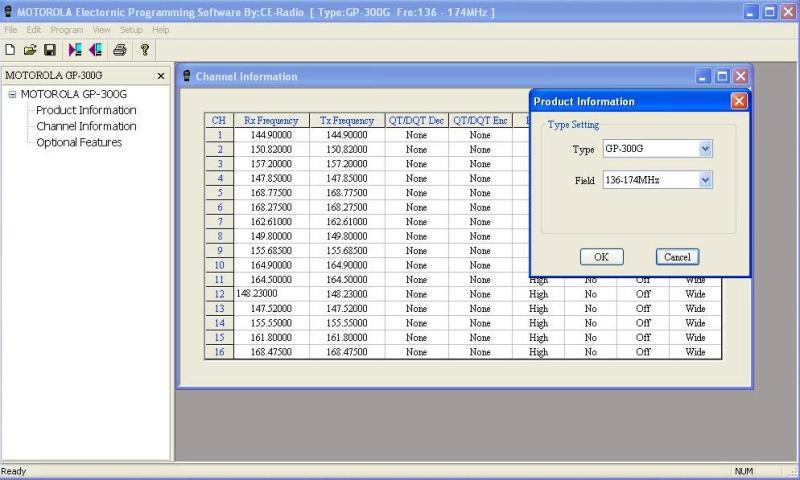Click the QT/DQT Enc column header

coord(480,120)
